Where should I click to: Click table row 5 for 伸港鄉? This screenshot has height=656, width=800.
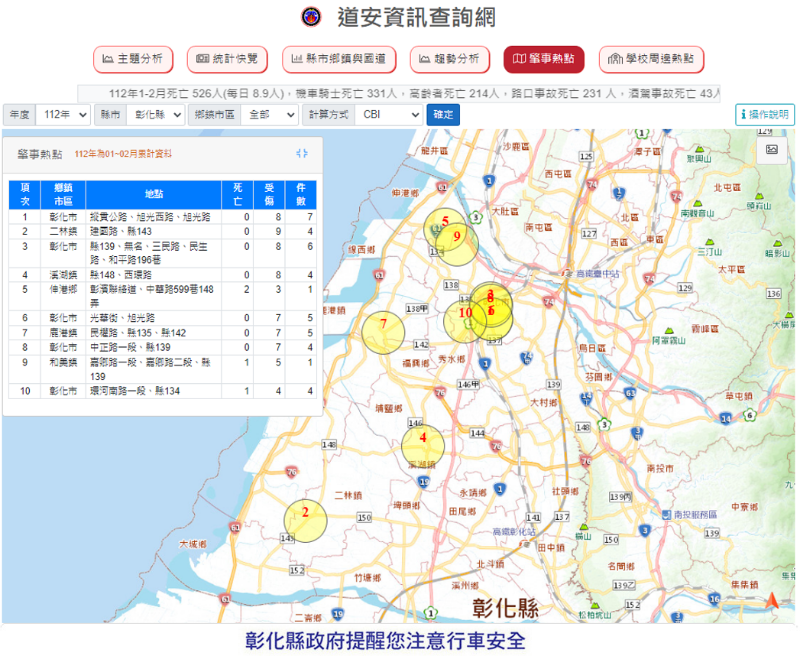click(x=162, y=295)
